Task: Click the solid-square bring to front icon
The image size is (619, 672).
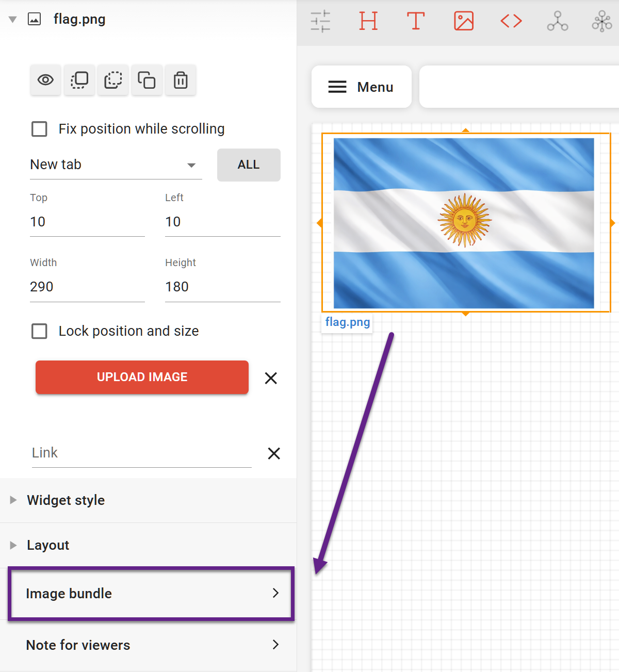Action: tap(79, 80)
